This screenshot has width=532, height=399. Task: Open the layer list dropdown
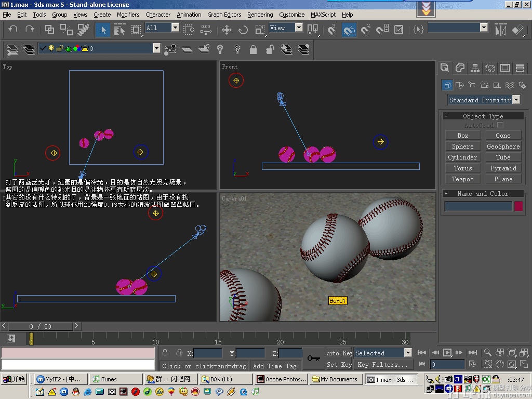(x=156, y=48)
